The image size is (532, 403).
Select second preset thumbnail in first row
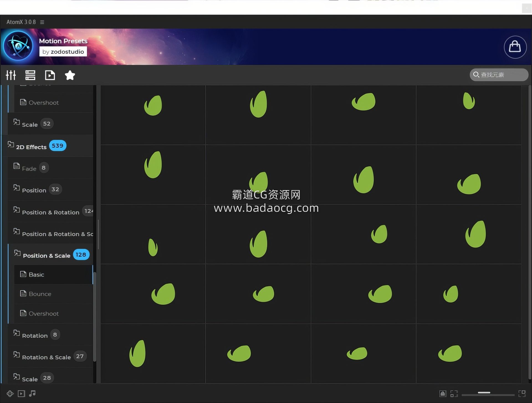258,115
